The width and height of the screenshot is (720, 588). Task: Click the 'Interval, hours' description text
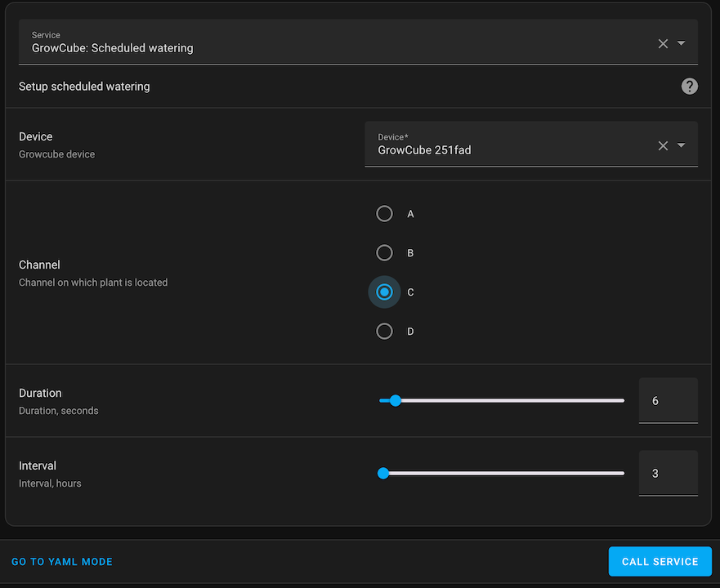(50, 483)
